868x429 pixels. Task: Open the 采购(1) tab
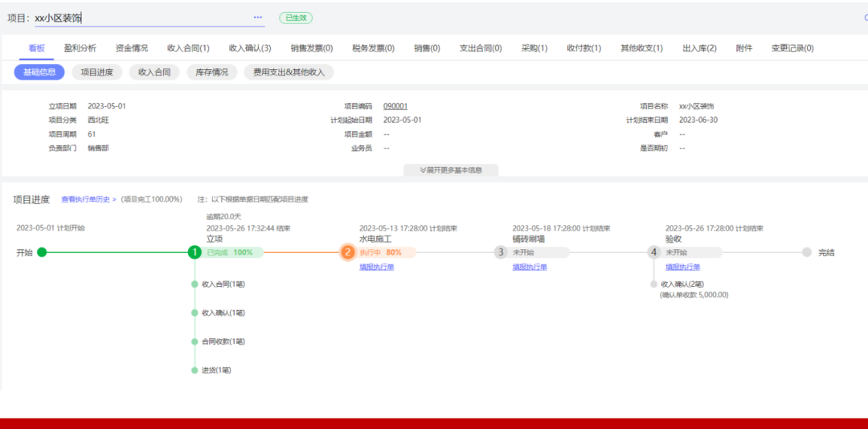point(534,48)
